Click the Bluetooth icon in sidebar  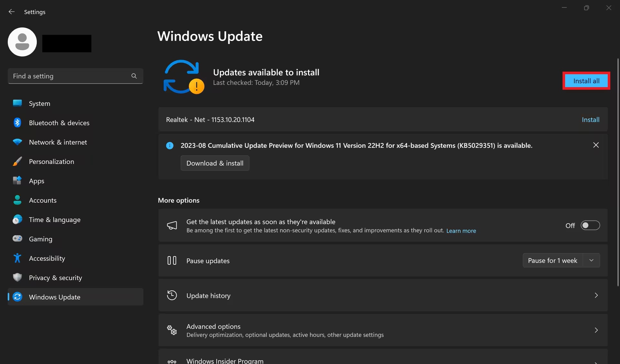pyautogui.click(x=17, y=123)
